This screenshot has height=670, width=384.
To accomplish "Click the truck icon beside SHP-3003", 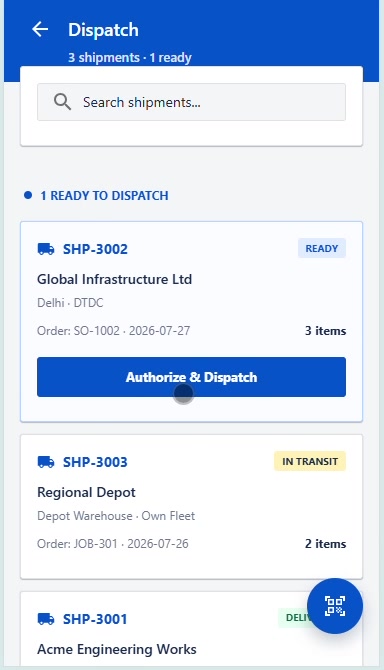I will pos(46,462).
